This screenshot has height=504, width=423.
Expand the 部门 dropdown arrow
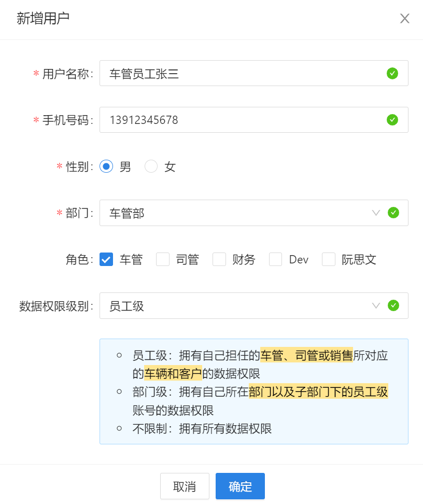click(376, 213)
